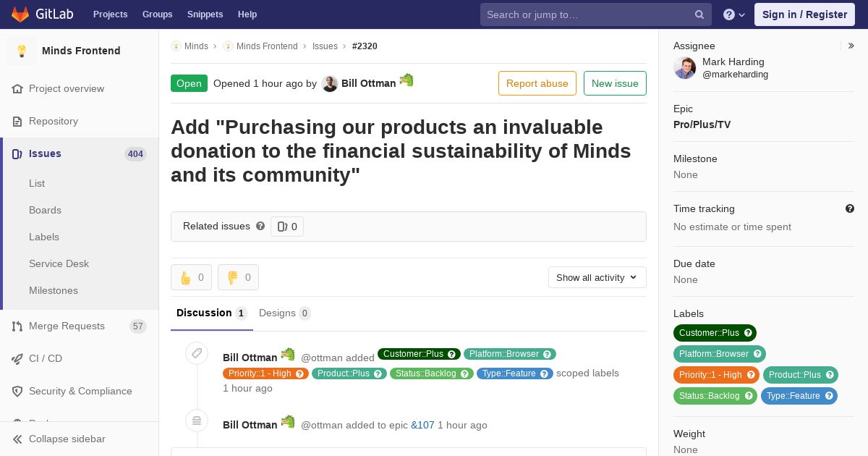Click Sign in / Register button
The image size is (868, 456).
point(804,14)
